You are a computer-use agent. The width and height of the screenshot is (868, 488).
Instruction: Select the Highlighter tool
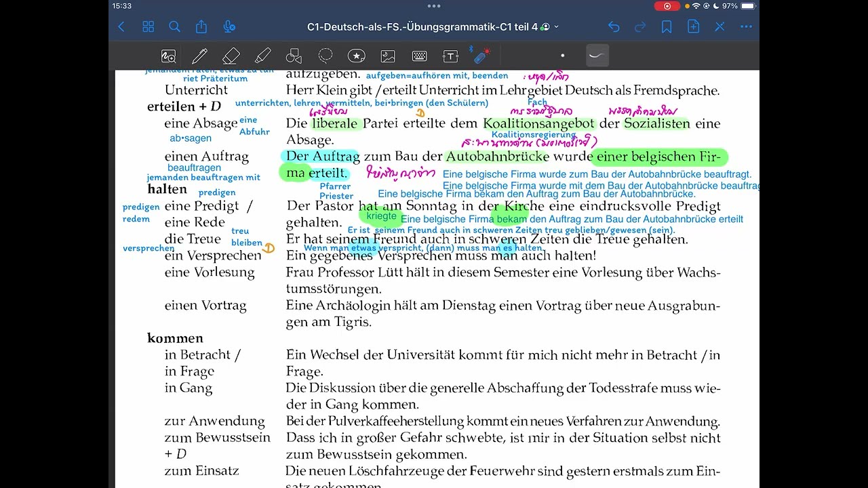[x=262, y=56]
